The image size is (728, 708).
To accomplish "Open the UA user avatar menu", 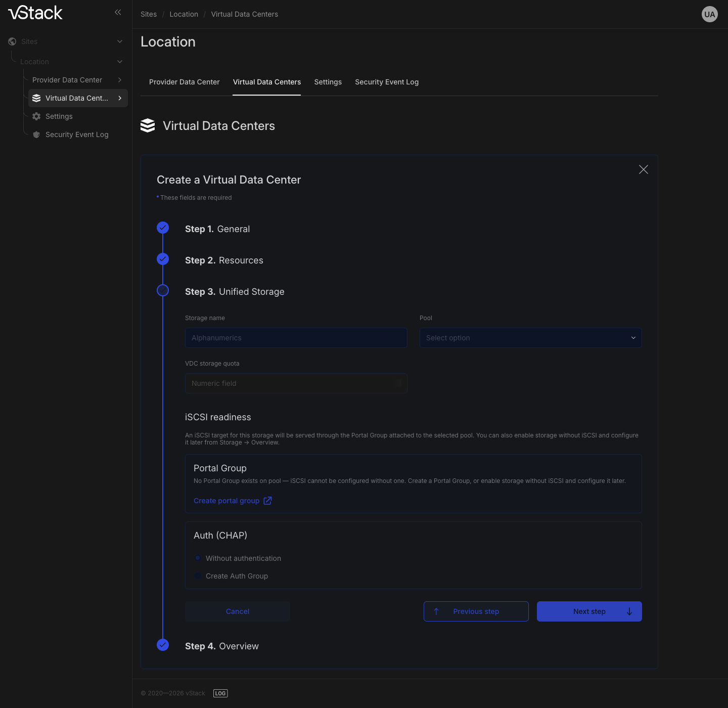I will point(710,14).
